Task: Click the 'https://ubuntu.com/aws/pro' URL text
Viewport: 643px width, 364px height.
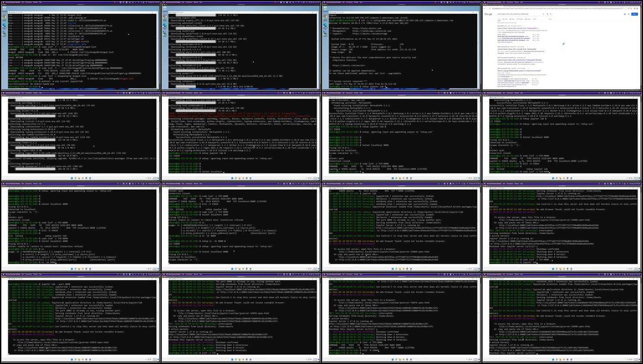Action: point(348,65)
